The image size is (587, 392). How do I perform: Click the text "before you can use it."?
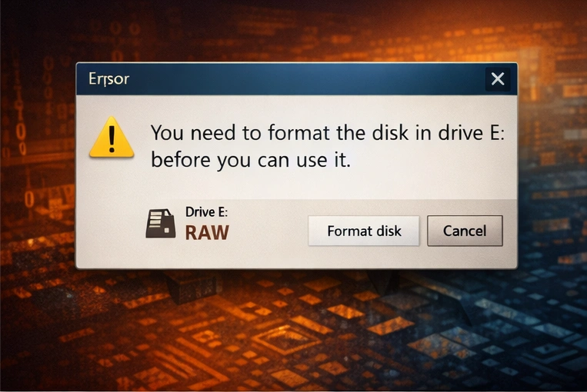[251, 161]
